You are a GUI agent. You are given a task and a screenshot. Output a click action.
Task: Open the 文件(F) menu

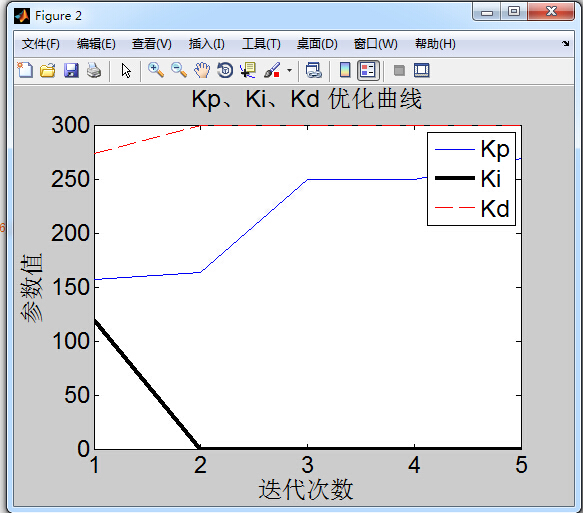point(41,44)
